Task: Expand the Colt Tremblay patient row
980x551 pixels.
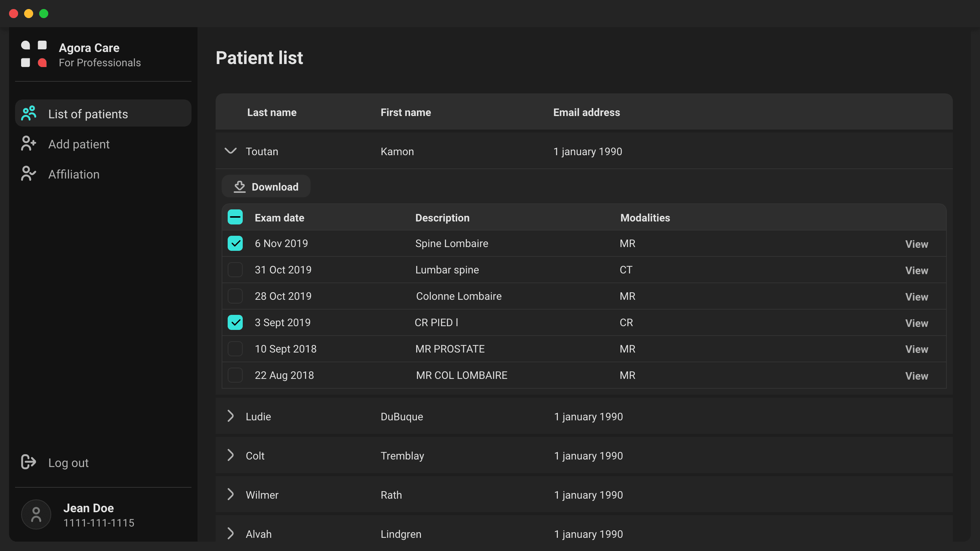Action: 231,455
